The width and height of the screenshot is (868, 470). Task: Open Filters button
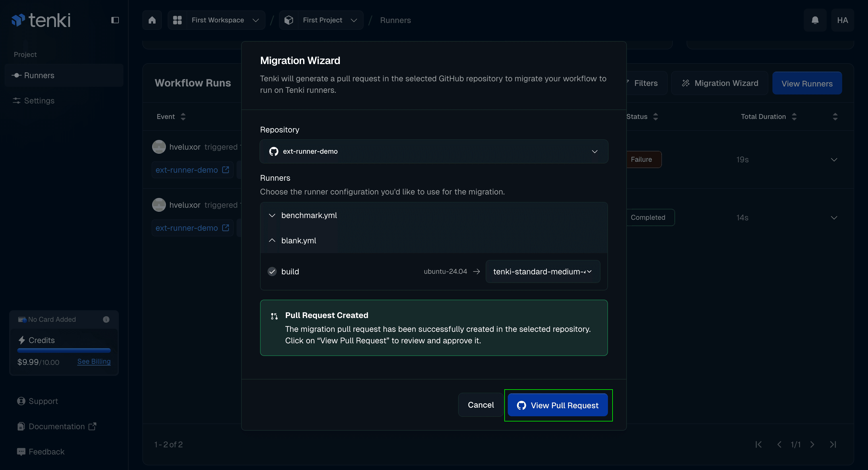point(646,83)
